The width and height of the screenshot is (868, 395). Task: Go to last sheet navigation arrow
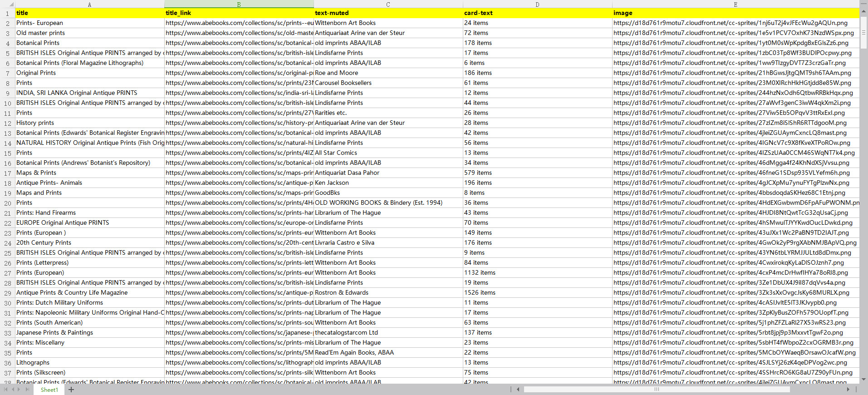click(27, 390)
